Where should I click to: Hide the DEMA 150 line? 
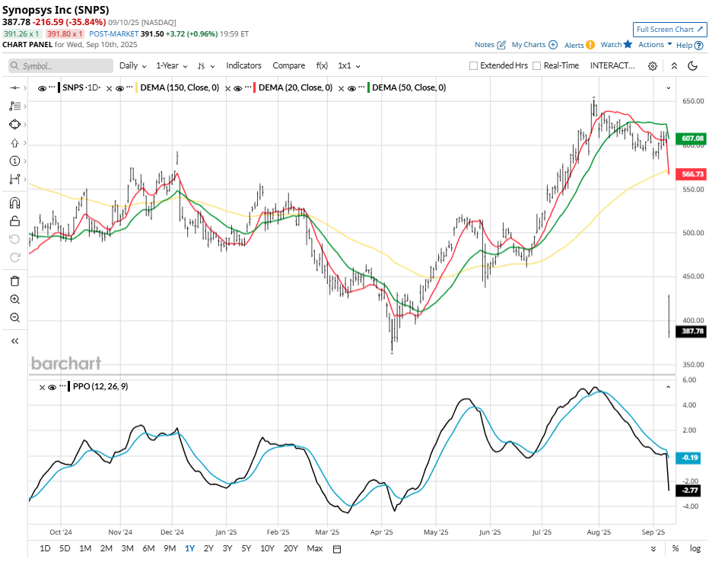click(x=119, y=88)
